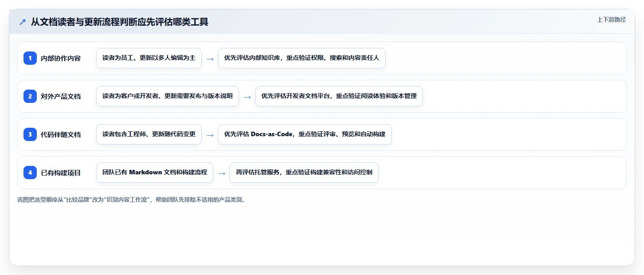Screen dimensions: 644x275
Task: Click number badge 1 for 内部协作内容
Action: pyautogui.click(x=30, y=58)
